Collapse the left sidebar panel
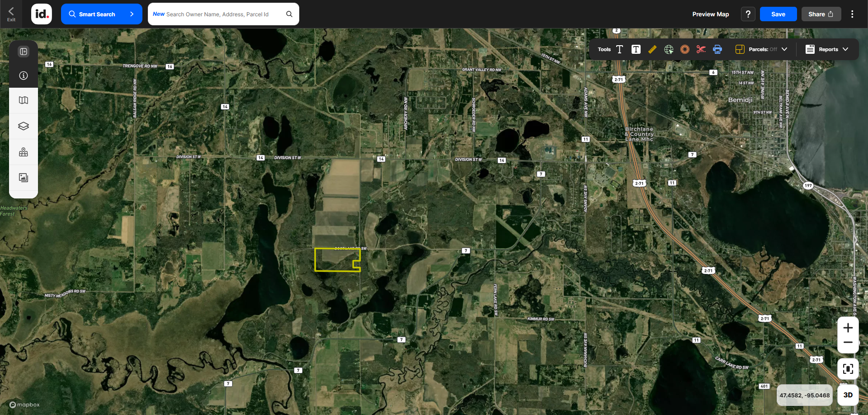Screen dimensions: 868x415 [23, 52]
